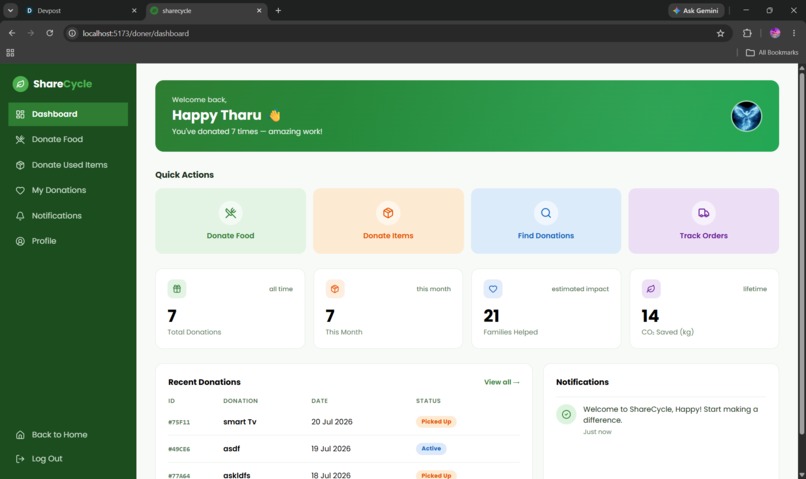The image size is (806, 479).
Task: Click the Find Donations quick action card
Action: 546,221
